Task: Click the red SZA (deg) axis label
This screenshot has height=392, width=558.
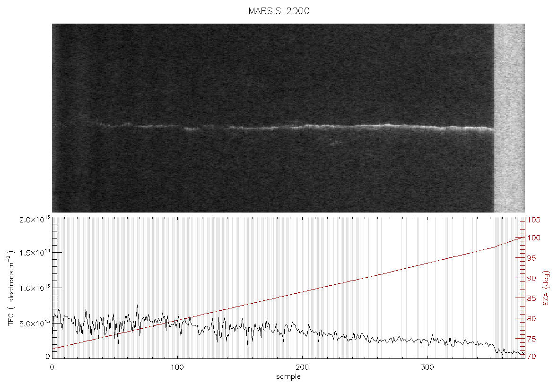Action: coord(546,288)
